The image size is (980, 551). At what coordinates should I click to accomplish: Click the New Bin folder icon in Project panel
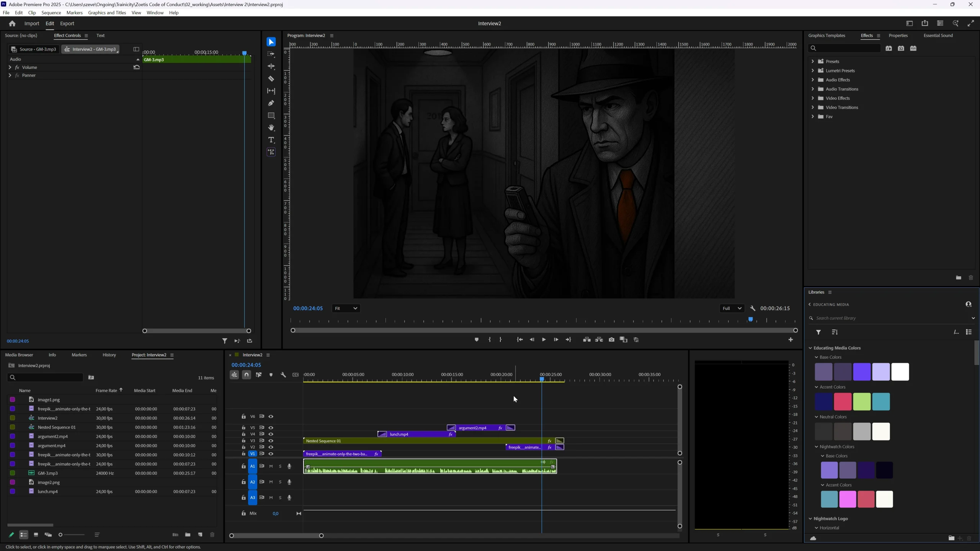[x=188, y=535]
